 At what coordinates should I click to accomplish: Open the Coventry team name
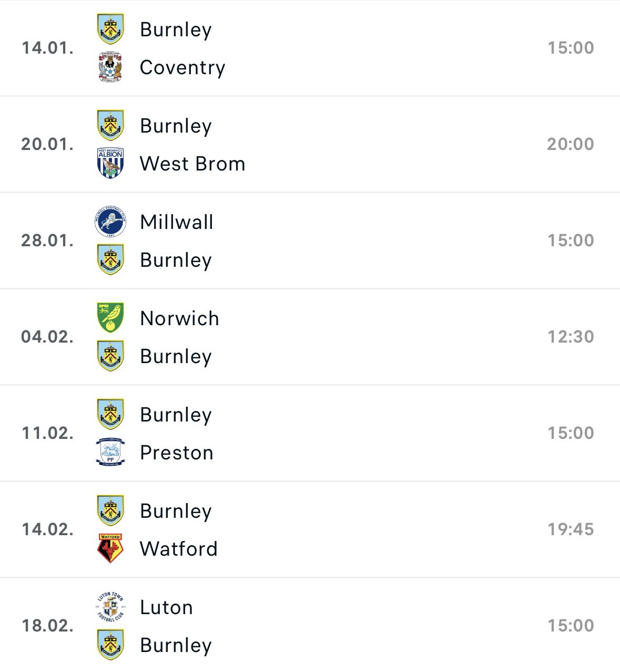tap(182, 67)
